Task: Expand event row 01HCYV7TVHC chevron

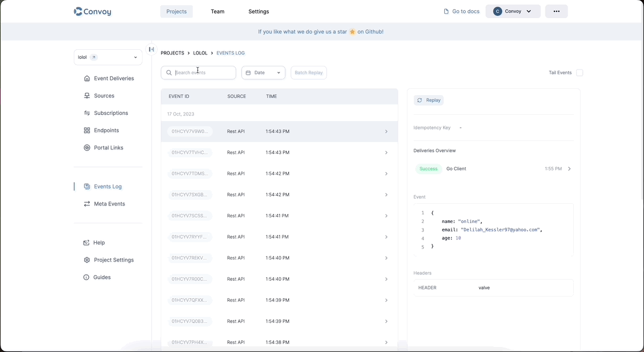Action: (x=386, y=152)
